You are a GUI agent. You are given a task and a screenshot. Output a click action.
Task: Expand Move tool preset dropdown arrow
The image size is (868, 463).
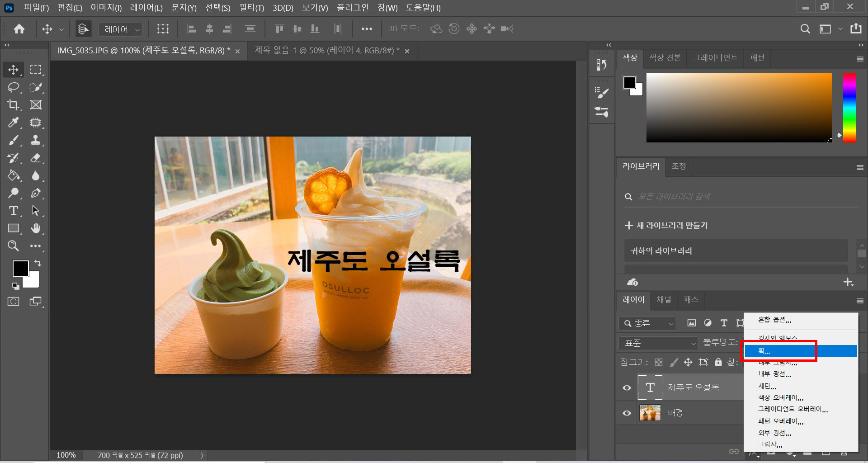click(x=61, y=29)
